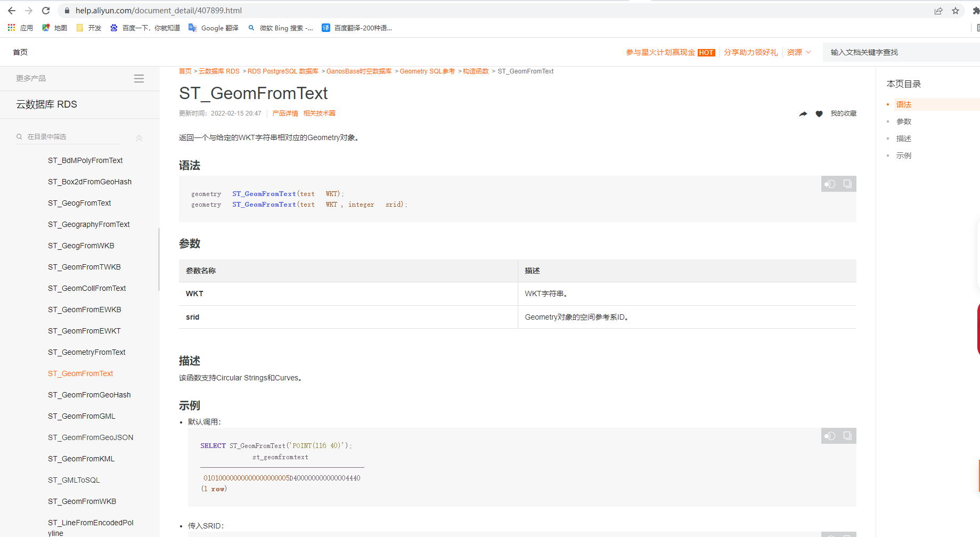Open ST_GeomFromGeoHash in the sidebar
Viewport: 980px width, 537px height.
pyautogui.click(x=89, y=395)
